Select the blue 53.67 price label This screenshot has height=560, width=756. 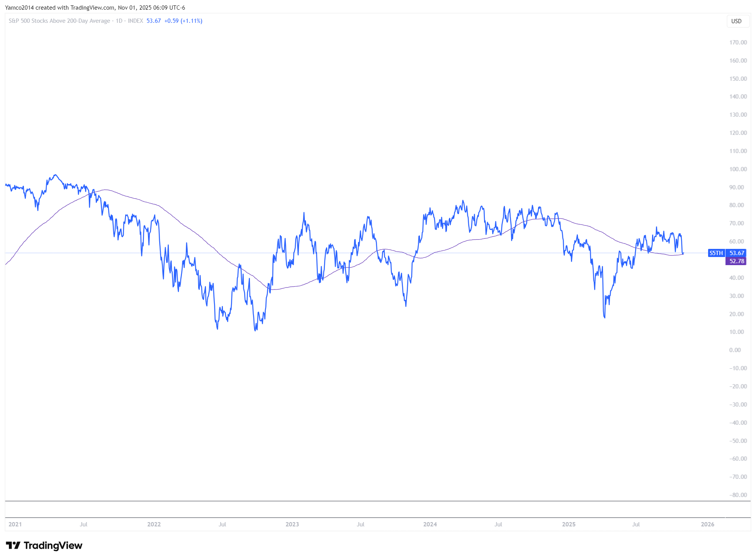[x=736, y=253]
